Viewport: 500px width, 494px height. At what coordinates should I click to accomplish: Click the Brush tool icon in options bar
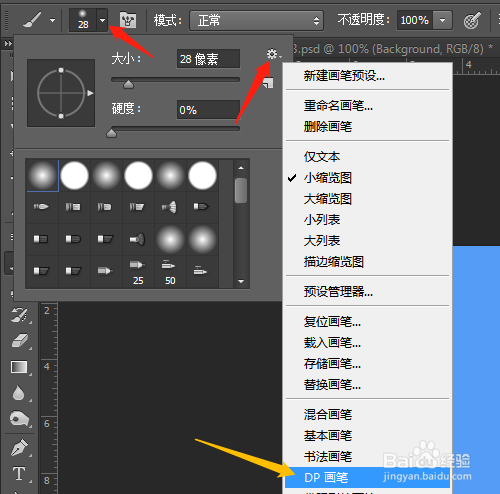click(x=32, y=20)
